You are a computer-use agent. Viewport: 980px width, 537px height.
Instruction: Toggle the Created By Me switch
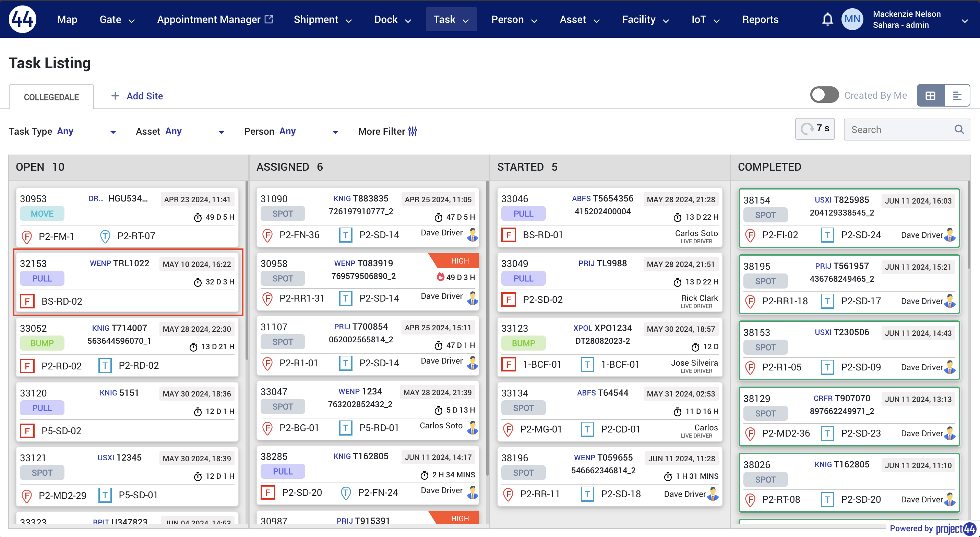tap(824, 95)
